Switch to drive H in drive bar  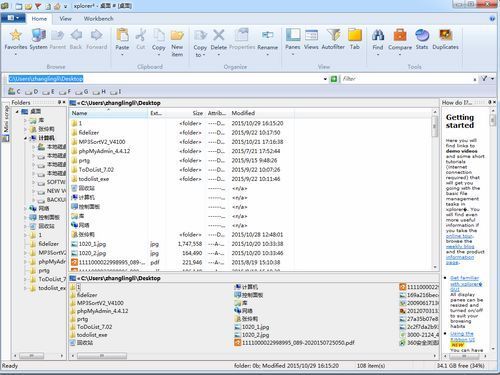coord(99,91)
